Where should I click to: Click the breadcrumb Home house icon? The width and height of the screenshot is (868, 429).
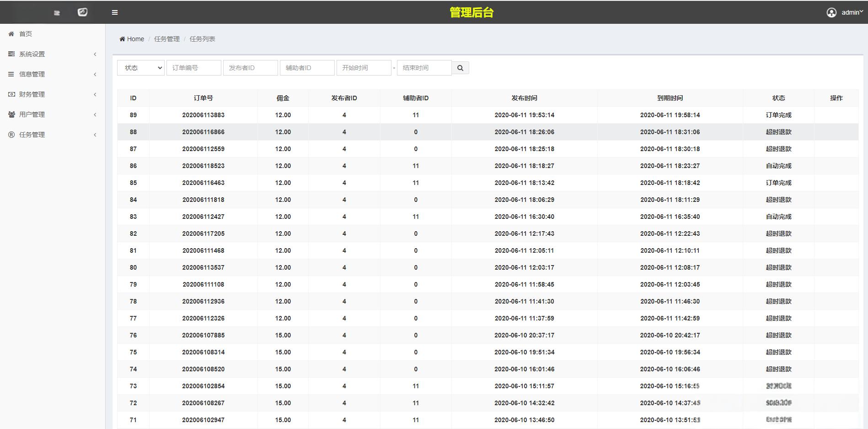pos(122,39)
